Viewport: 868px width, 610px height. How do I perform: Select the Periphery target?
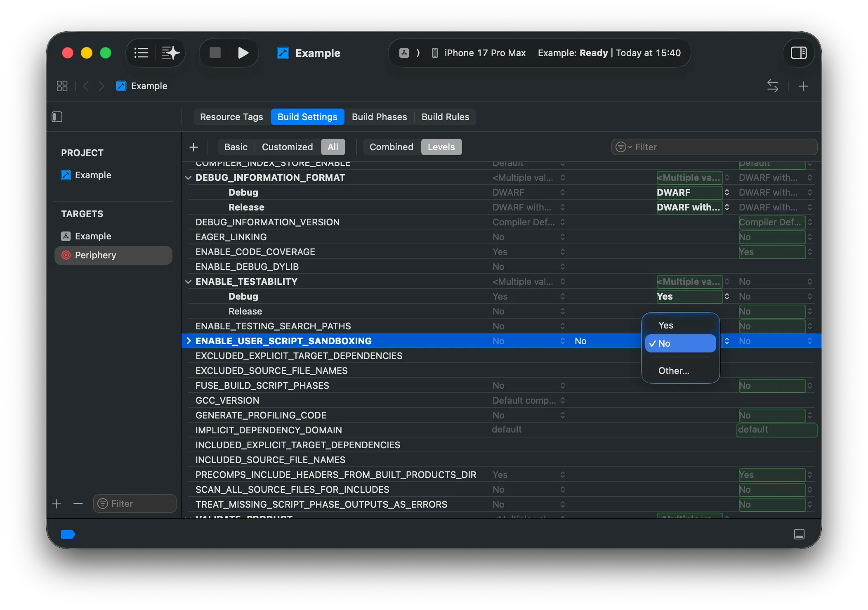pos(113,255)
